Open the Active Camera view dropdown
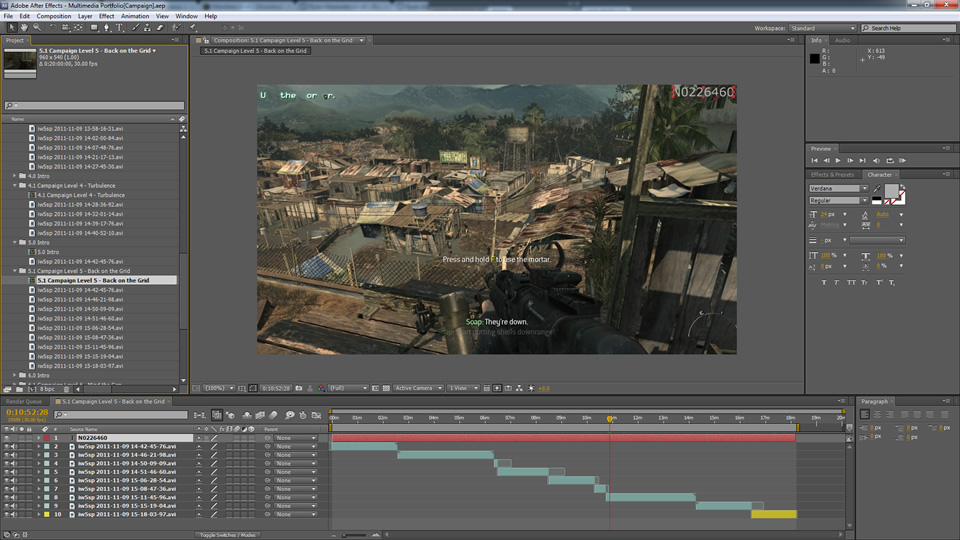 (x=417, y=388)
